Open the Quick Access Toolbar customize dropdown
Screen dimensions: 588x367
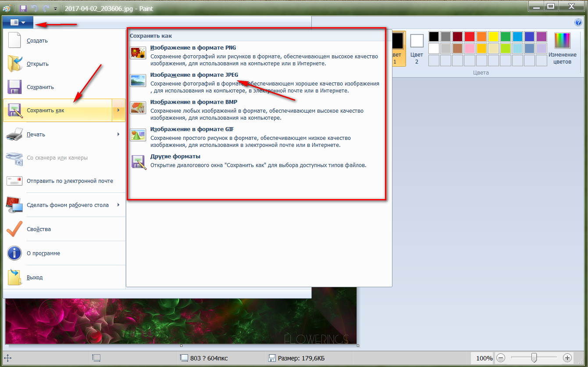coord(55,8)
